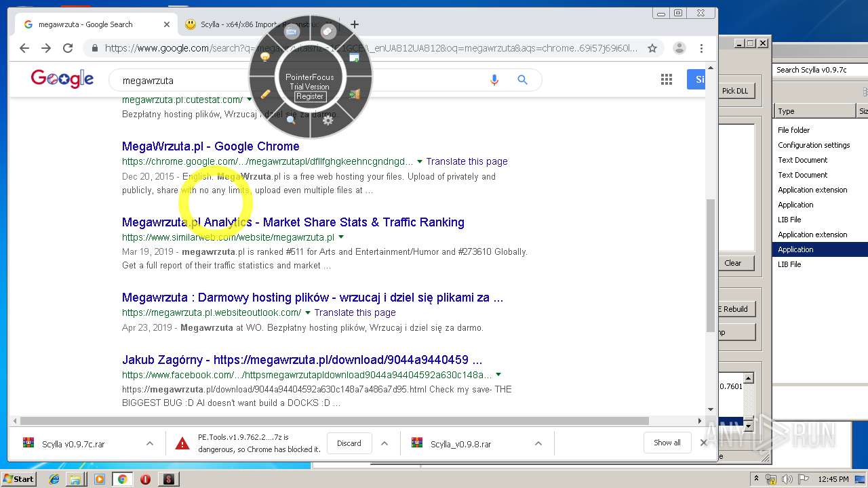868x488 pixels.
Task: Go back in Chrome
Action: point(24,48)
